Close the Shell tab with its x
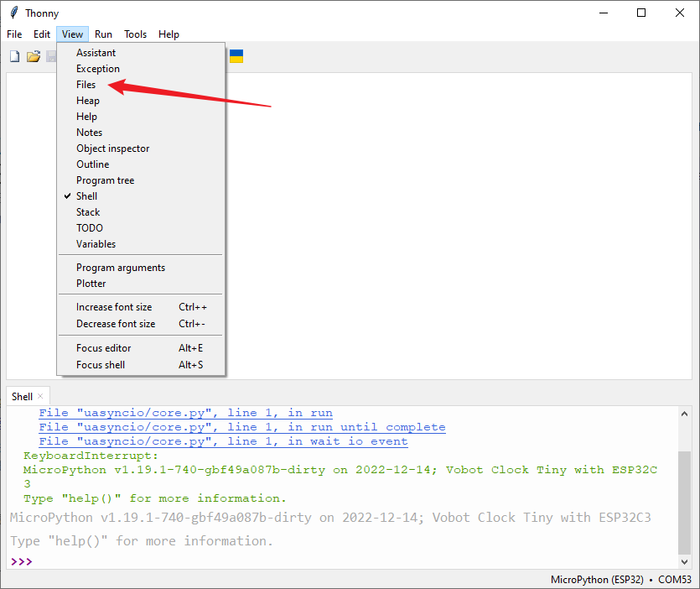 [40, 396]
